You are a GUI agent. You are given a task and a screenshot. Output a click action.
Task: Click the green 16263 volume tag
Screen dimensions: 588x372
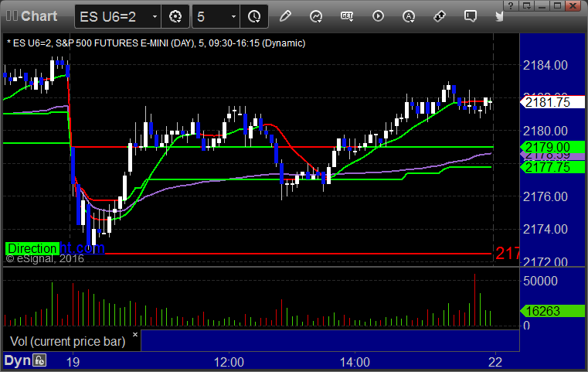(552, 311)
